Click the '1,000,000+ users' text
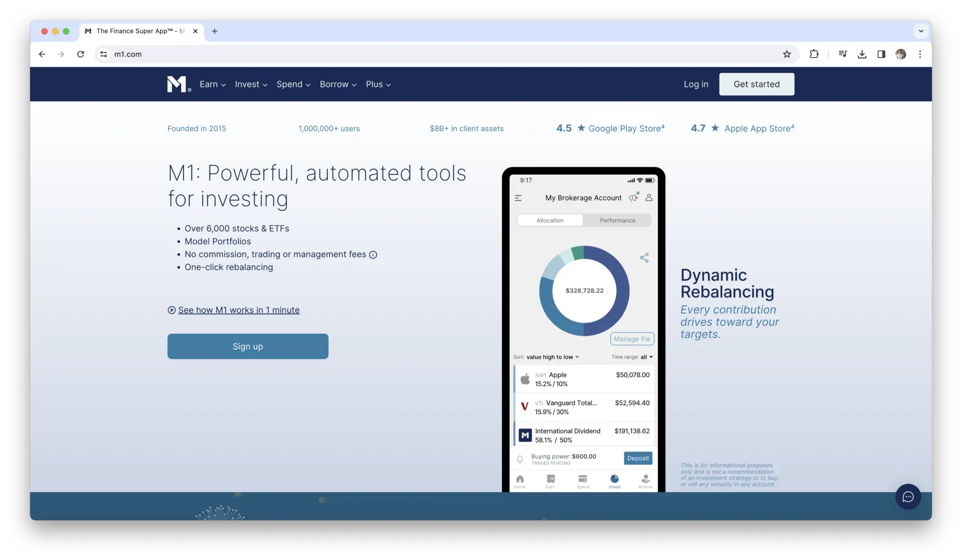The height and width of the screenshot is (560, 962). coord(329,129)
